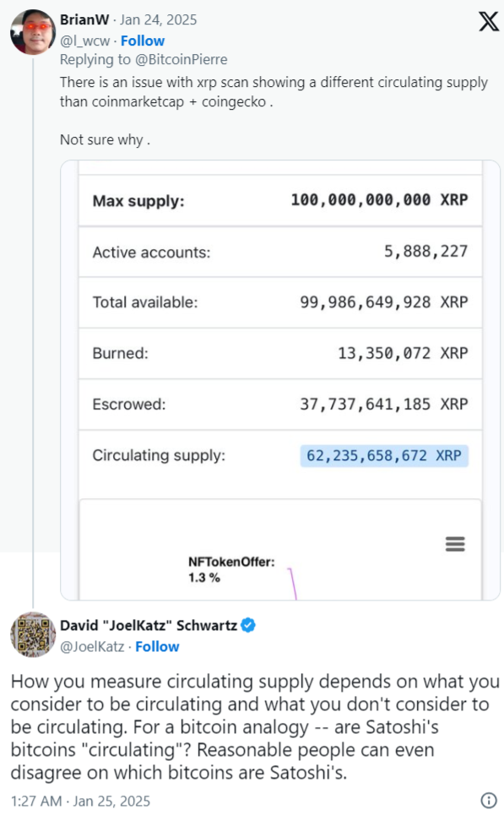Viewport: 504px width, 815px height.
Task: Open the @l_wcw handle
Action: [84, 41]
